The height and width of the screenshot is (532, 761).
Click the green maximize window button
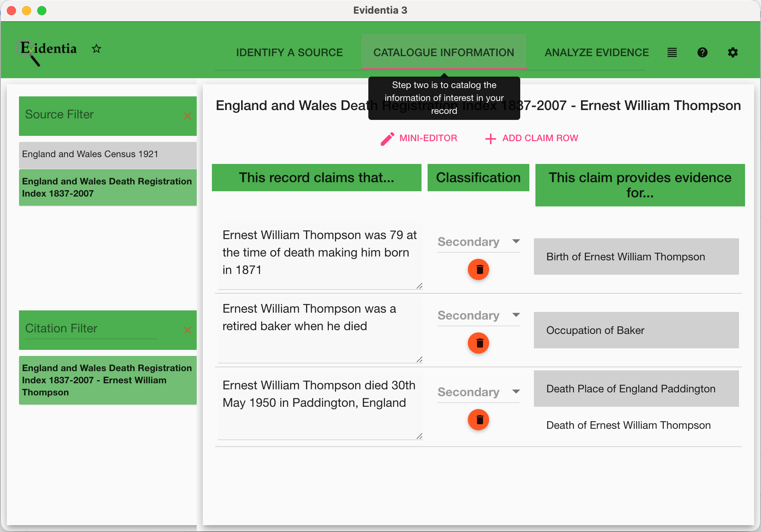coord(42,11)
